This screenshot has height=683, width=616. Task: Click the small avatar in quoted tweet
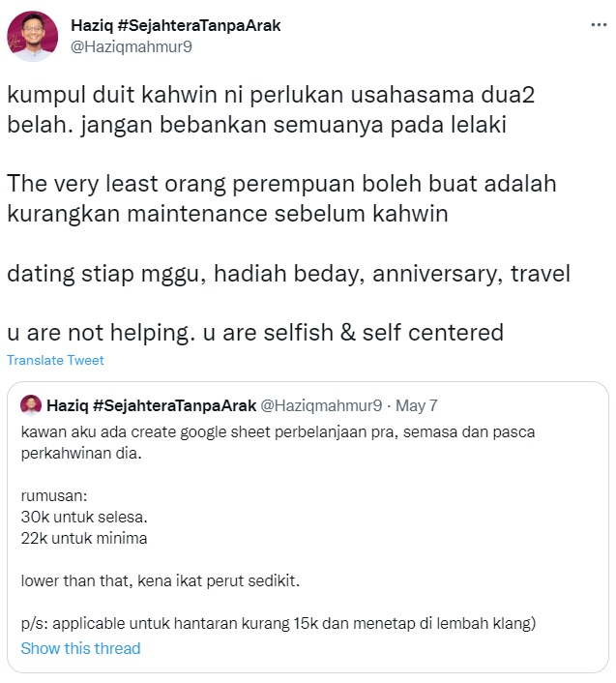pos(31,403)
